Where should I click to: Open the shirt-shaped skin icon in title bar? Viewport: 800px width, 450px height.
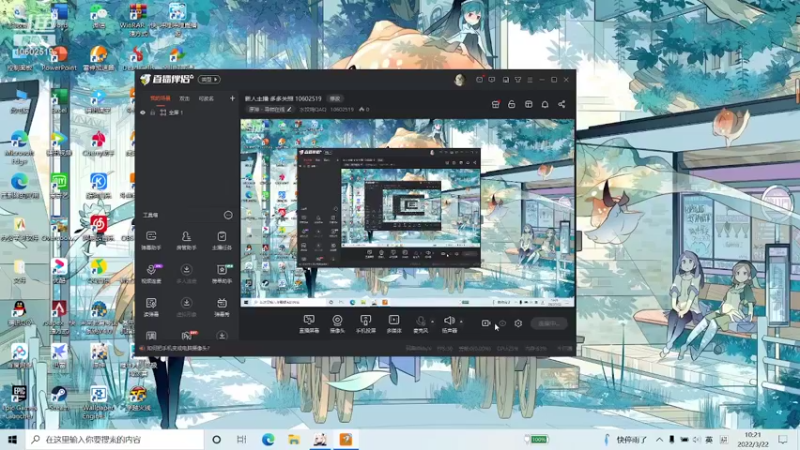(x=518, y=80)
